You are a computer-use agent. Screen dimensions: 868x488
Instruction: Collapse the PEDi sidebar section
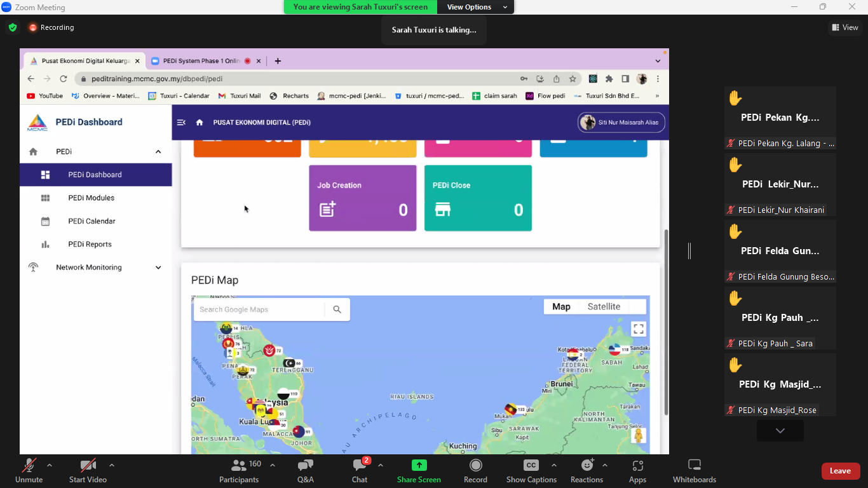[158, 152]
